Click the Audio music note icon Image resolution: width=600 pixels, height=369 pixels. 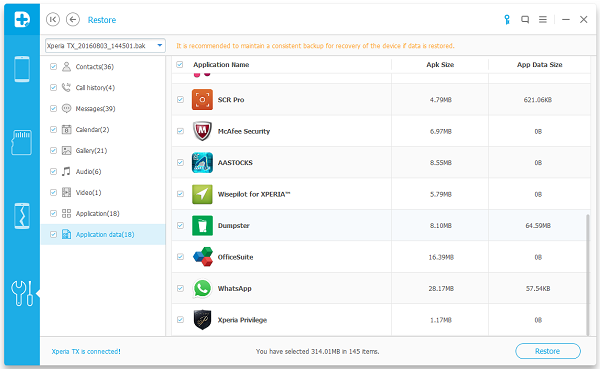click(x=67, y=171)
